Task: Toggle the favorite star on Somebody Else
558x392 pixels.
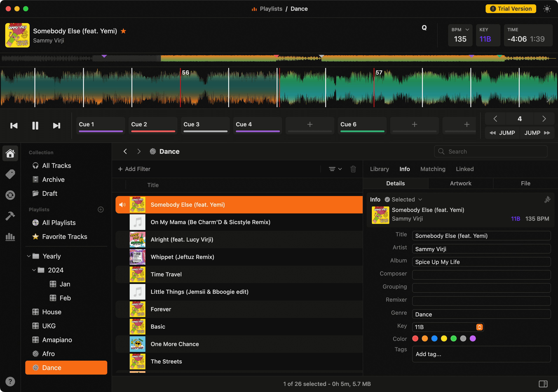Action: coord(123,31)
